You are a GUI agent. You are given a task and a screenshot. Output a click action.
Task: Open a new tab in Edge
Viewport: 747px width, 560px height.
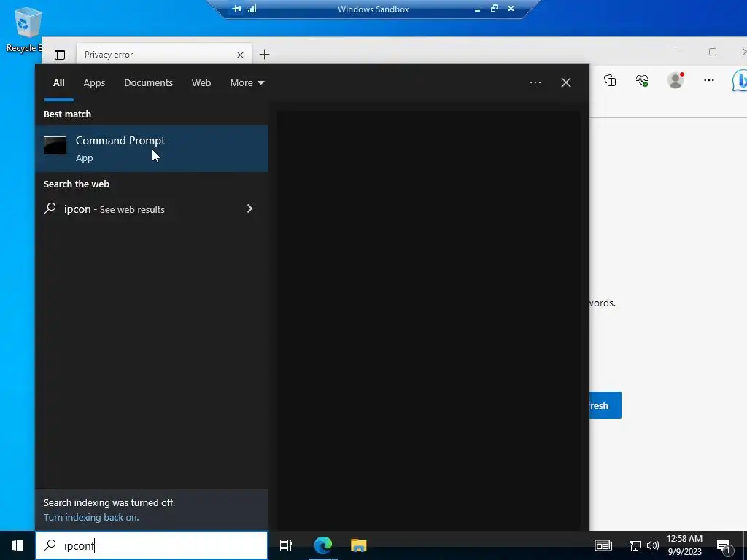coord(264,54)
